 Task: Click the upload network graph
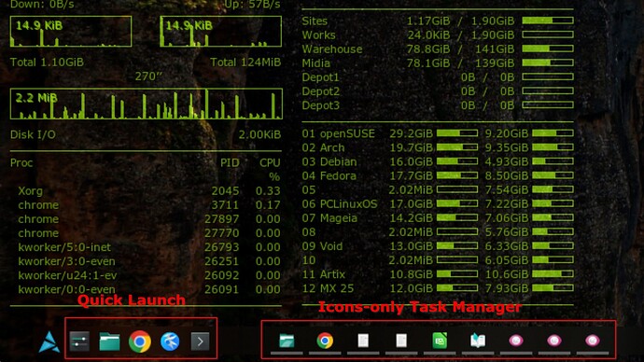point(220,31)
